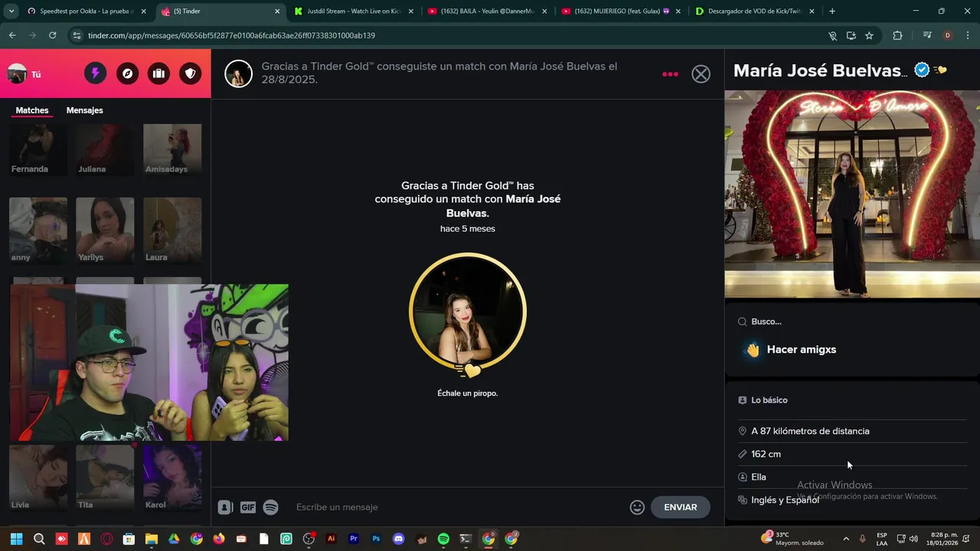Click María José's gold-ringed center photo
Image resolution: width=980 pixels, height=551 pixels.
pyautogui.click(x=468, y=311)
